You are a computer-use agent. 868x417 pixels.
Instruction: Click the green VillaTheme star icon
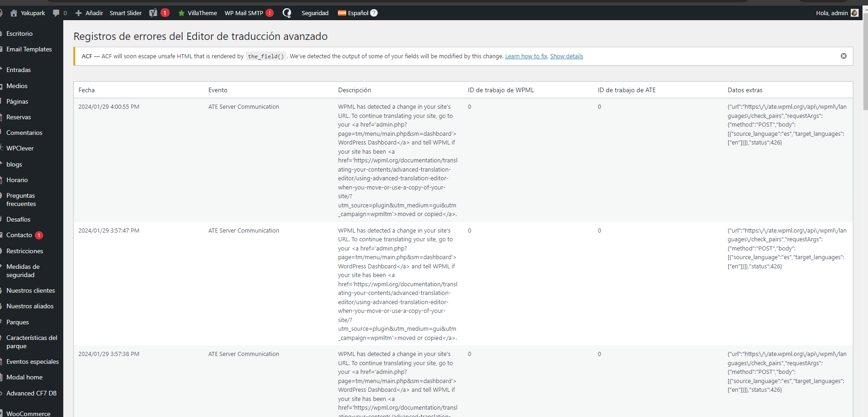182,13
